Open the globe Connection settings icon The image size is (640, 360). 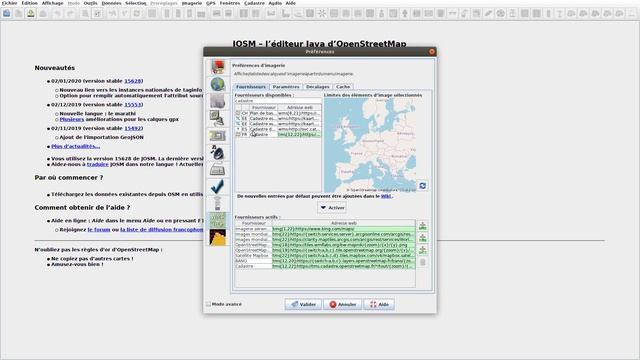click(218, 84)
